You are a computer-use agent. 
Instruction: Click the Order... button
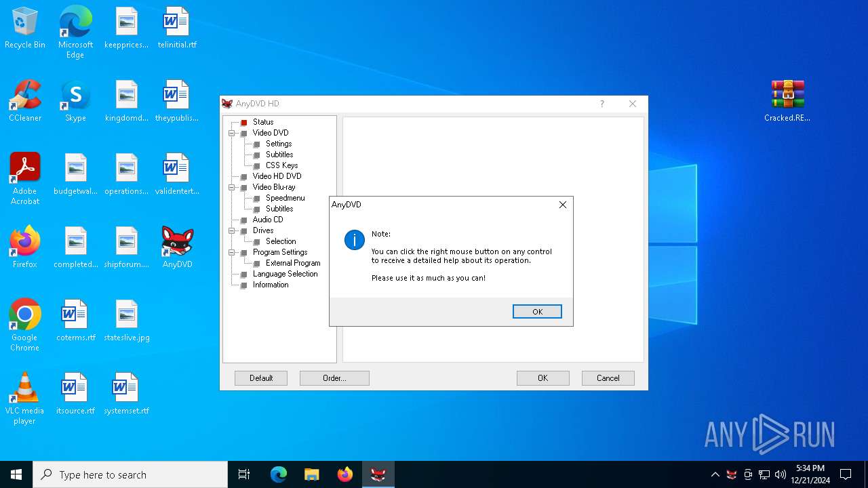click(334, 378)
